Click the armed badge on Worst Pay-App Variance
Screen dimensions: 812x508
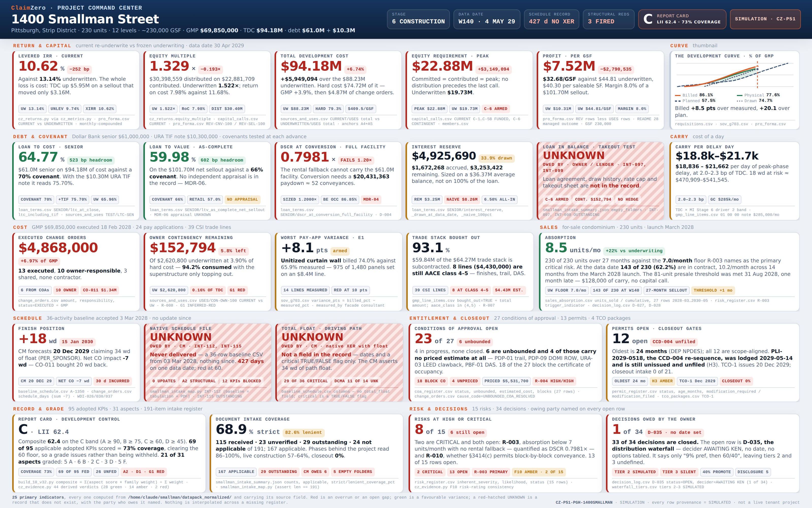click(340, 251)
